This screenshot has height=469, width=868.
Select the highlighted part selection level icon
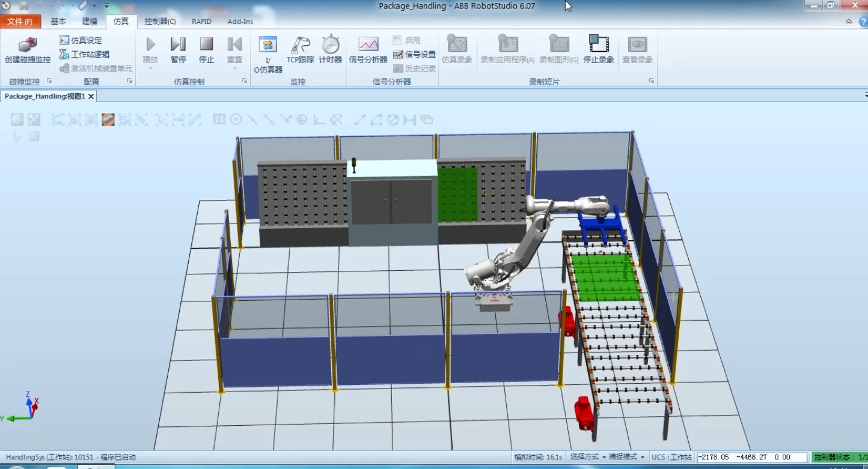pos(108,120)
